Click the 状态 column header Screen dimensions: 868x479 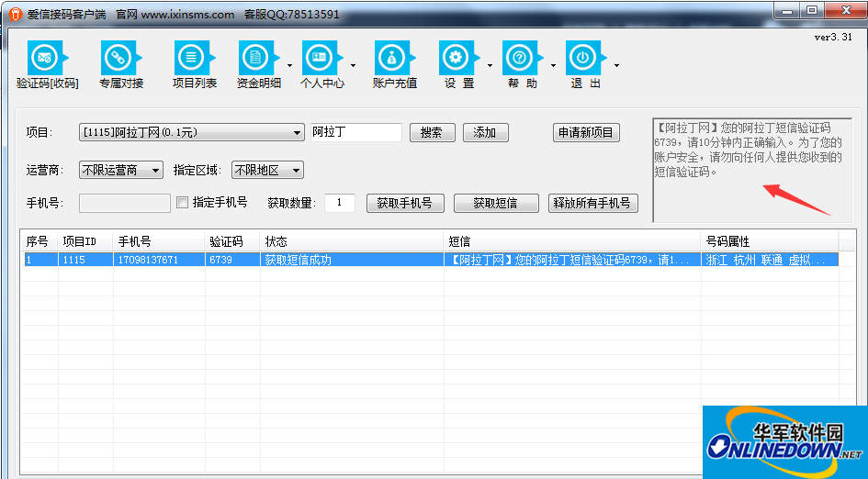[x=352, y=241]
